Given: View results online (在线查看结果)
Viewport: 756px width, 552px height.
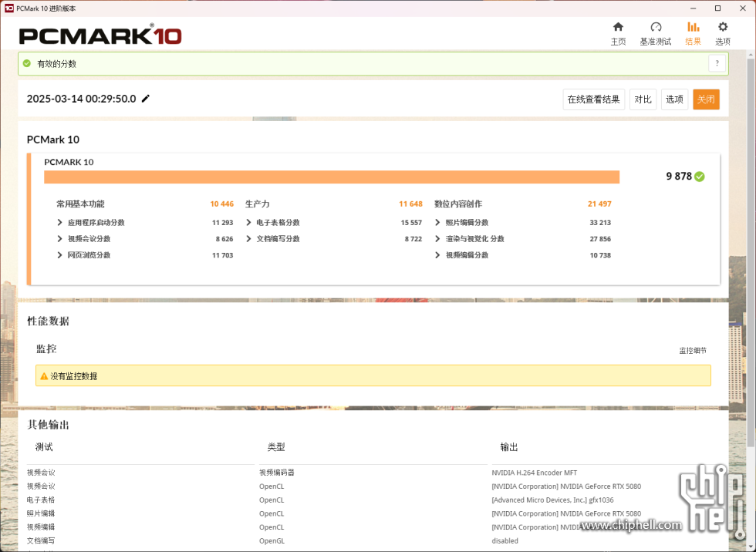Looking at the screenshot, I should 593,99.
